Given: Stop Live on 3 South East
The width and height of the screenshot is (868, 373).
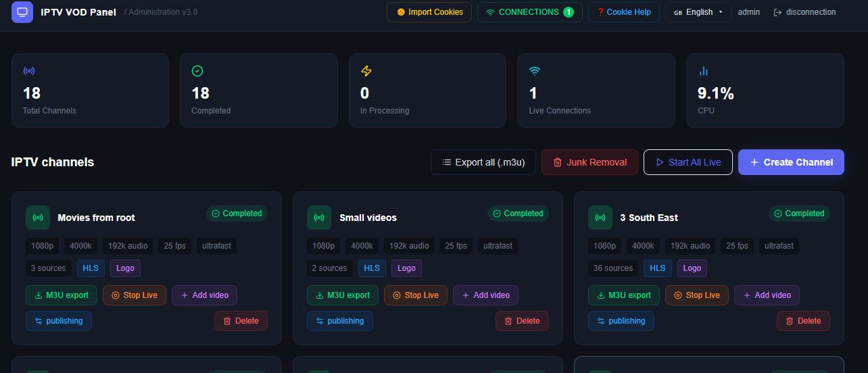Looking at the screenshot, I should (696, 295).
